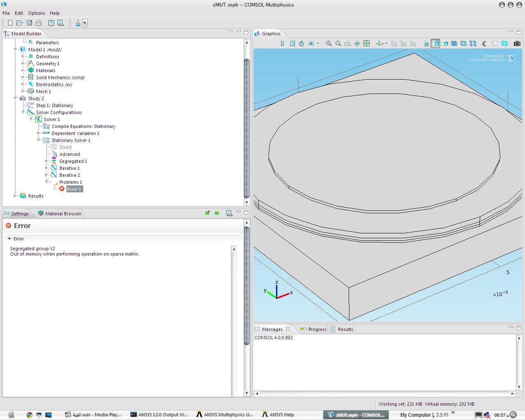Toggle the highlighted boundary selection mode button
The height and width of the screenshot is (420, 525).
[x=436, y=43]
